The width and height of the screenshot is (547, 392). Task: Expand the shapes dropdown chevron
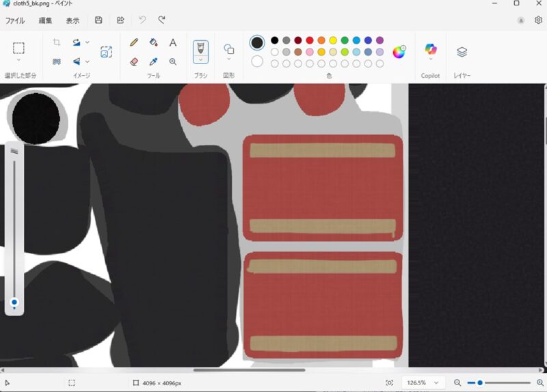point(229,59)
